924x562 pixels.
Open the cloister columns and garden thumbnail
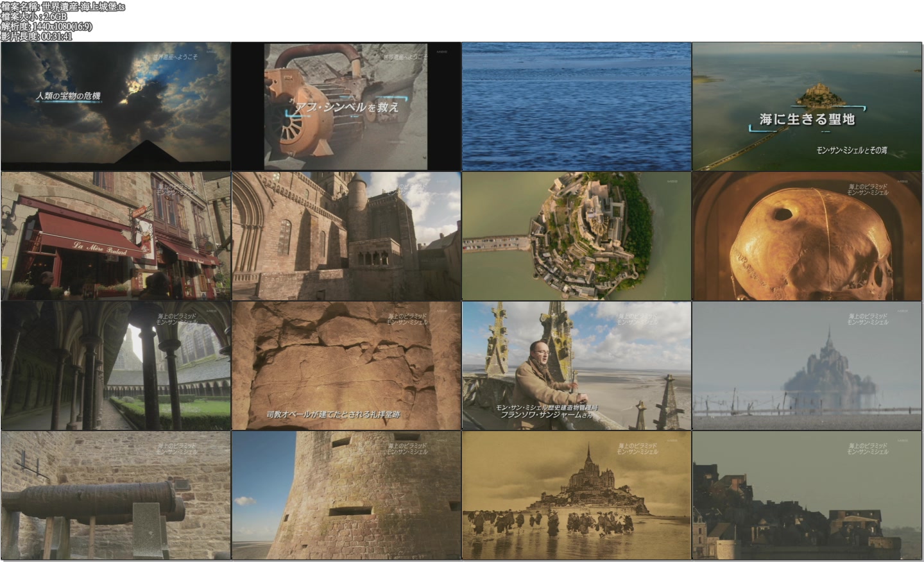pos(116,366)
